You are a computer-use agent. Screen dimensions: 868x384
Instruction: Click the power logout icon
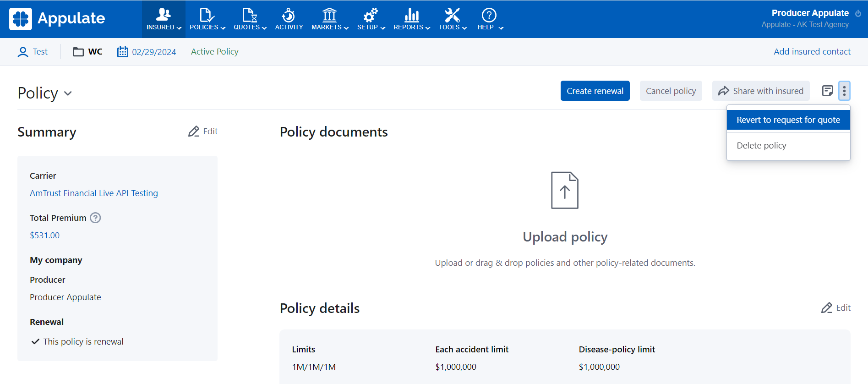(858, 13)
